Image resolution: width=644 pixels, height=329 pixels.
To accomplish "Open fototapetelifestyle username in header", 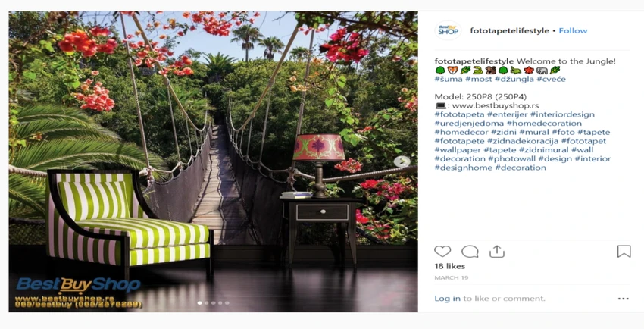I will [509, 30].
